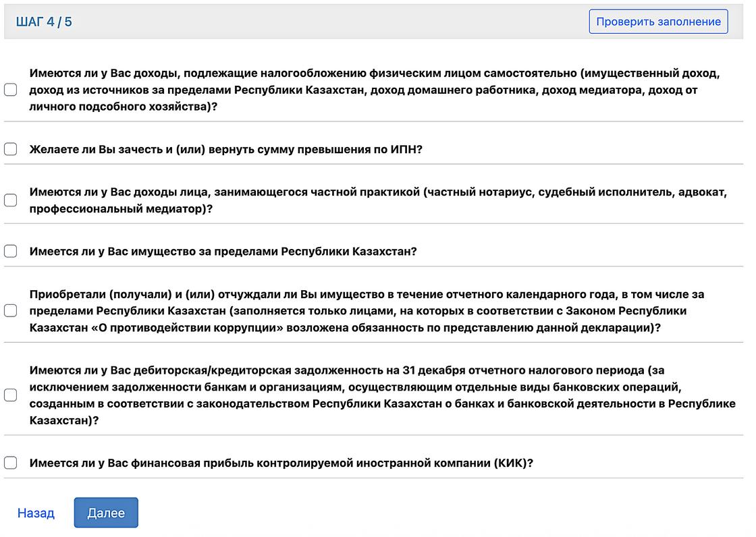Image resolution: width=756 pixels, height=537 pixels.
Task: Check the box about acquired or disposed property
Action: pyautogui.click(x=10, y=310)
